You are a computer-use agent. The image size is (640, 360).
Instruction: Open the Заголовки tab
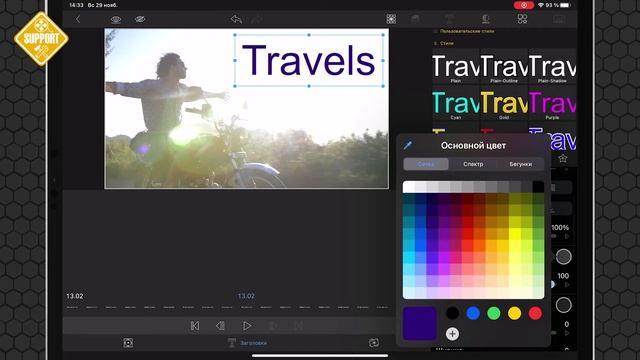pyautogui.click(x=247, y=343)
